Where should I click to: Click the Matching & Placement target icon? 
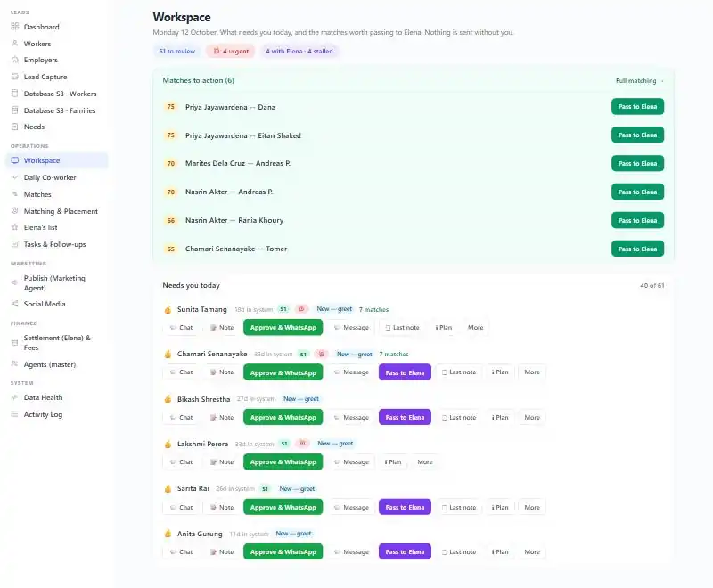15,211
